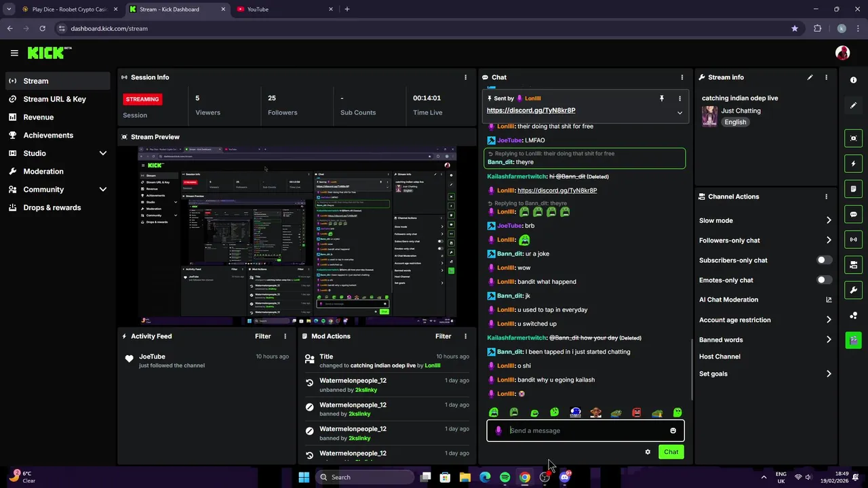Click AI Chat Moderation label
Viewport: 868px width, 488px height.
point(728,300)
